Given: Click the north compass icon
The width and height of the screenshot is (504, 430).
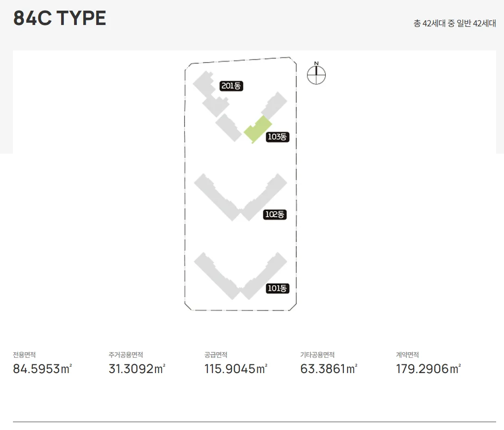Looking at the screenshot, I should click(x=316, y=73).
